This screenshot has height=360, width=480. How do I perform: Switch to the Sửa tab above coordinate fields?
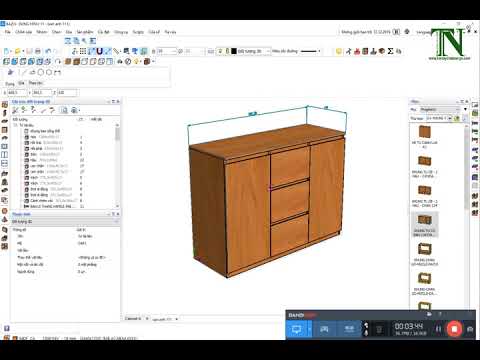point(21,83)
